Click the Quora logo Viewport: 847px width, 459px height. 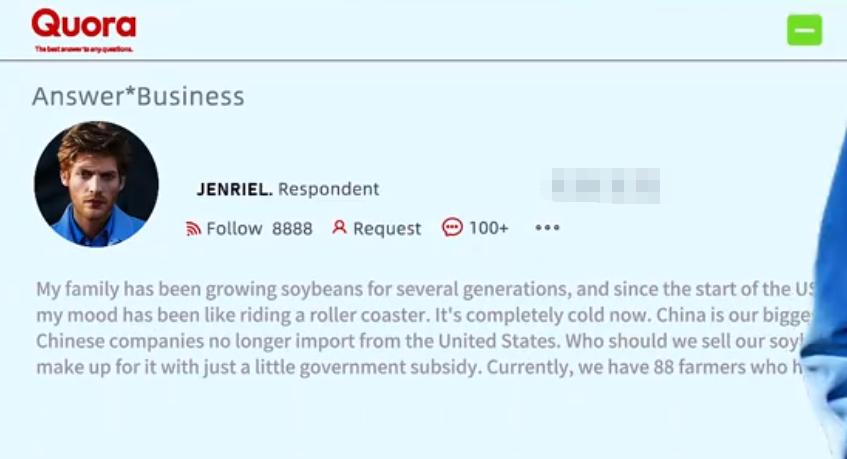[x=83, y=25]
